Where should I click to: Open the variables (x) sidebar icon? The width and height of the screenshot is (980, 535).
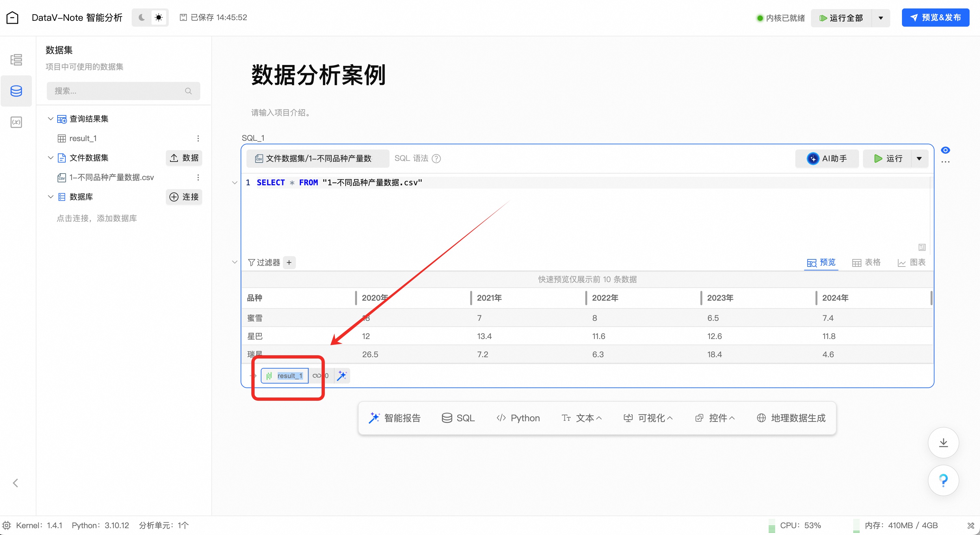click(16, 122)
